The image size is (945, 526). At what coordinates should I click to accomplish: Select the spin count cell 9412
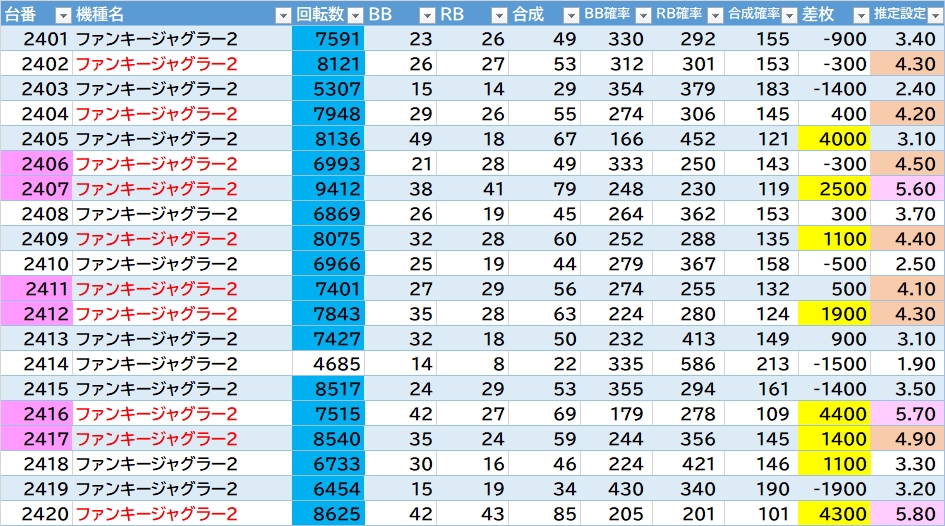tap(328, 189)
